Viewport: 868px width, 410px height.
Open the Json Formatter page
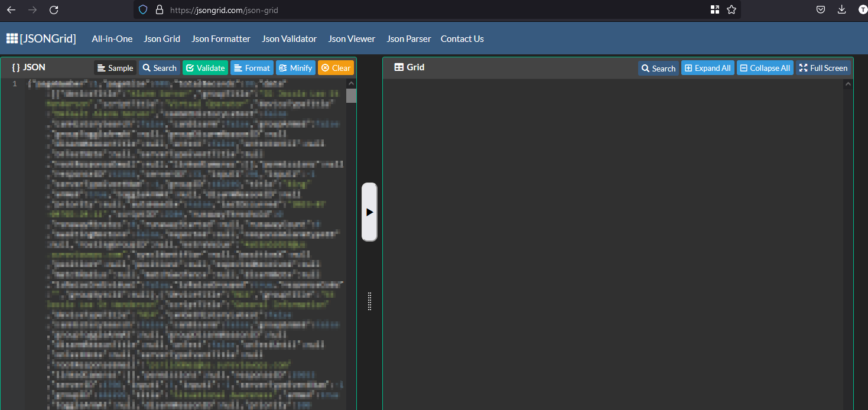[x=221, y=38]
